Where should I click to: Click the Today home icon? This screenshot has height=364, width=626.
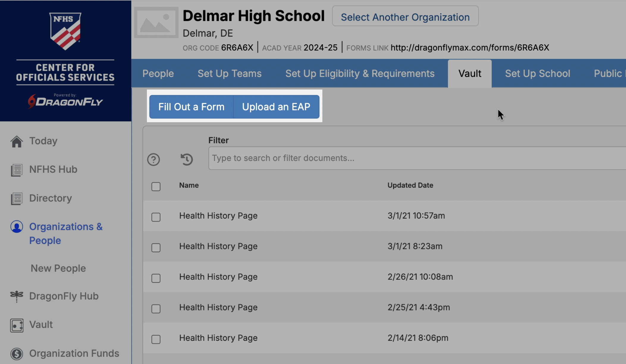(x=17, y=141)
